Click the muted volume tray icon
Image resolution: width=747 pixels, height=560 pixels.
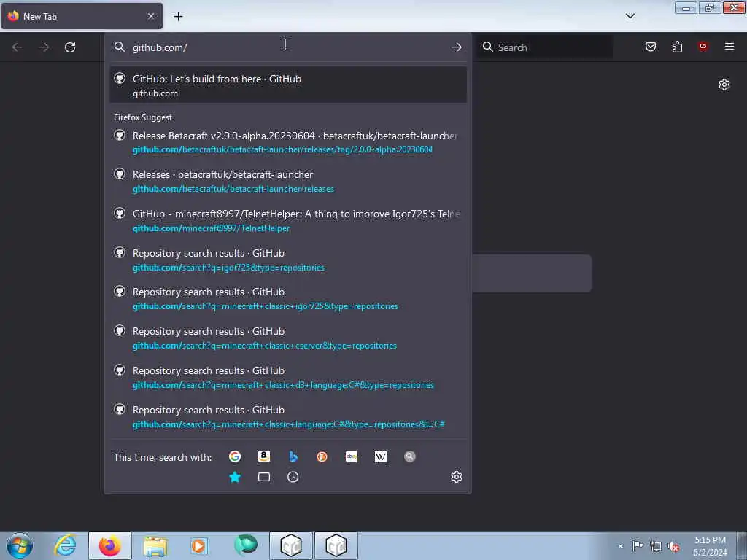[673, 547]
